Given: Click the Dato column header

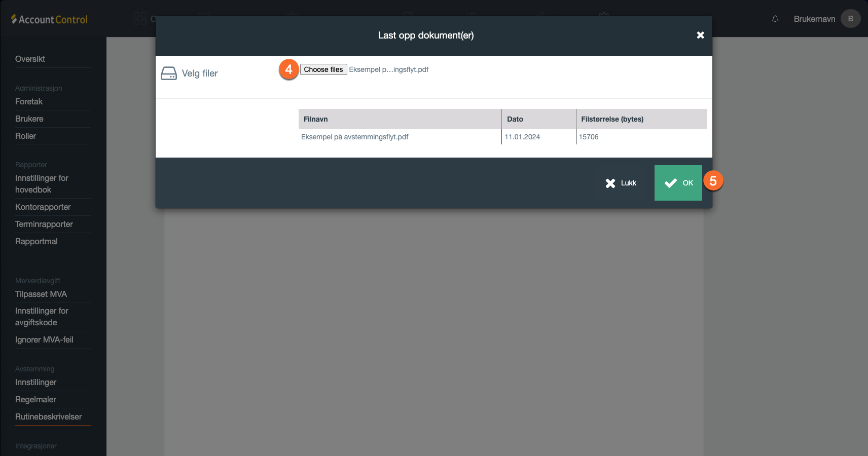Looking at the screenshot, I should point(515,119).
